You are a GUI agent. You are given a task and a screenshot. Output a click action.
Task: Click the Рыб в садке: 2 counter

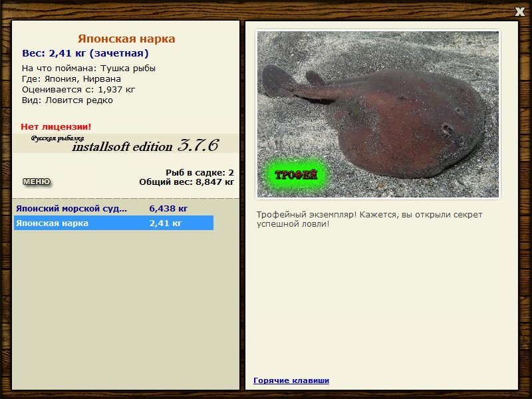tap(200, 173)
